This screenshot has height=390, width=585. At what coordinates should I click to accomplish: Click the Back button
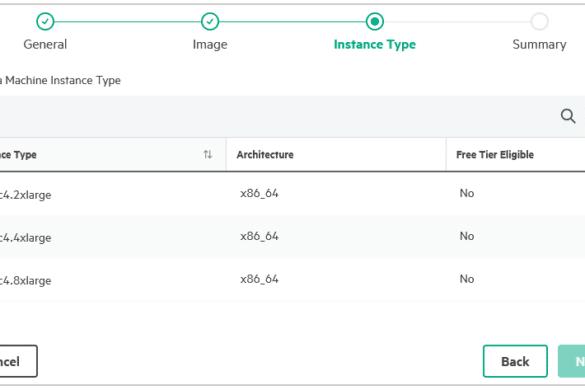tap(515, 361)
